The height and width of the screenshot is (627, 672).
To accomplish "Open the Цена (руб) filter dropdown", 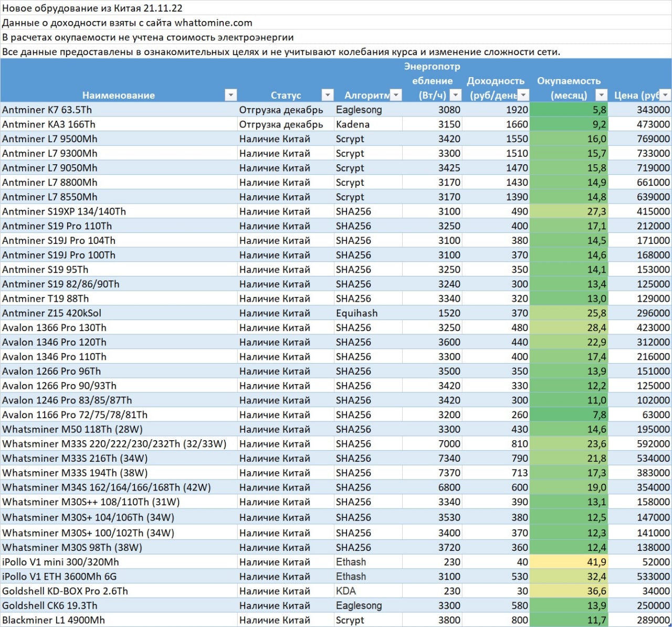I will (x=665, y=95).
